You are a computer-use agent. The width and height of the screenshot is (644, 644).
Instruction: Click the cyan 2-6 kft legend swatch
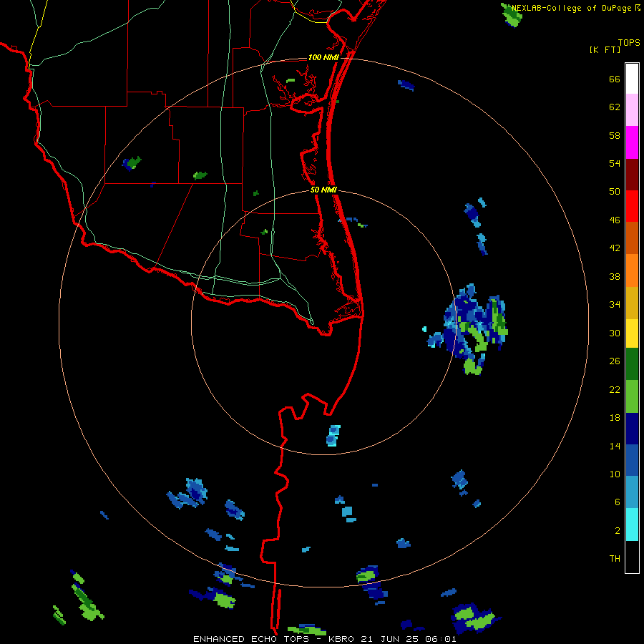pos(632,525)
